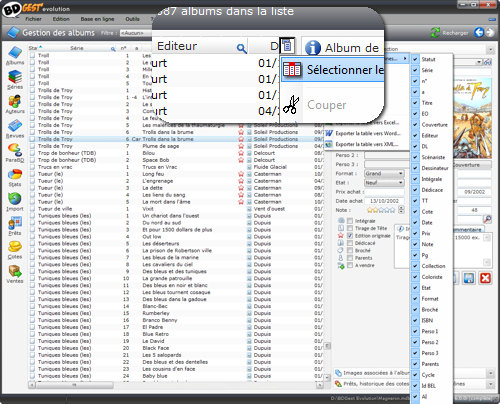Open the Séries section in the sidebar
This screenshot has width=500, height=404.
15,80
